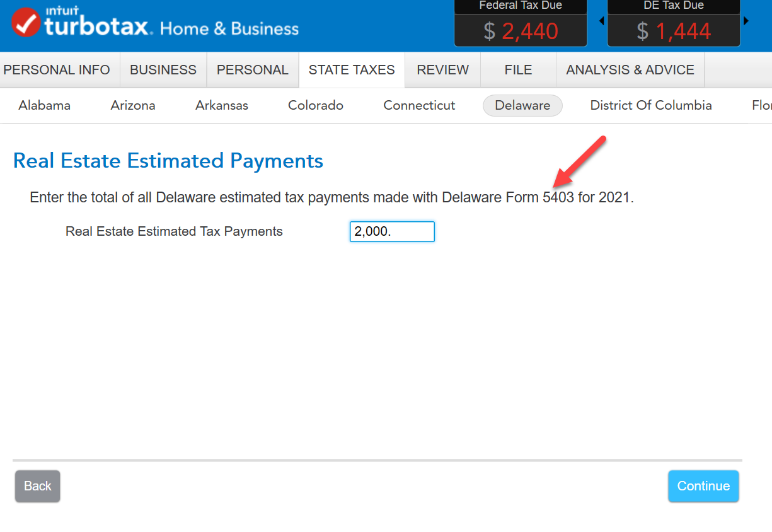Click the Real Estate Estimated Tax Payments field
Screen dimensions: 772x532
click(392, 231)
